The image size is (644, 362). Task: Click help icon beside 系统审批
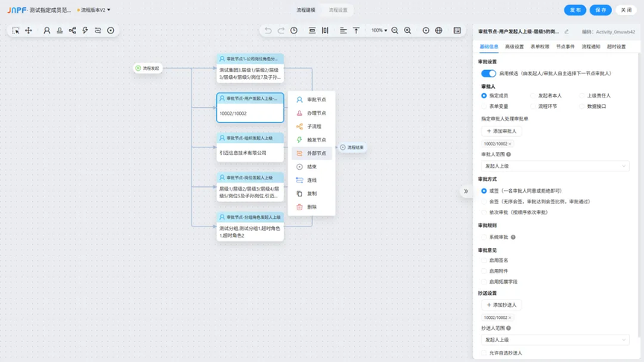513,237
